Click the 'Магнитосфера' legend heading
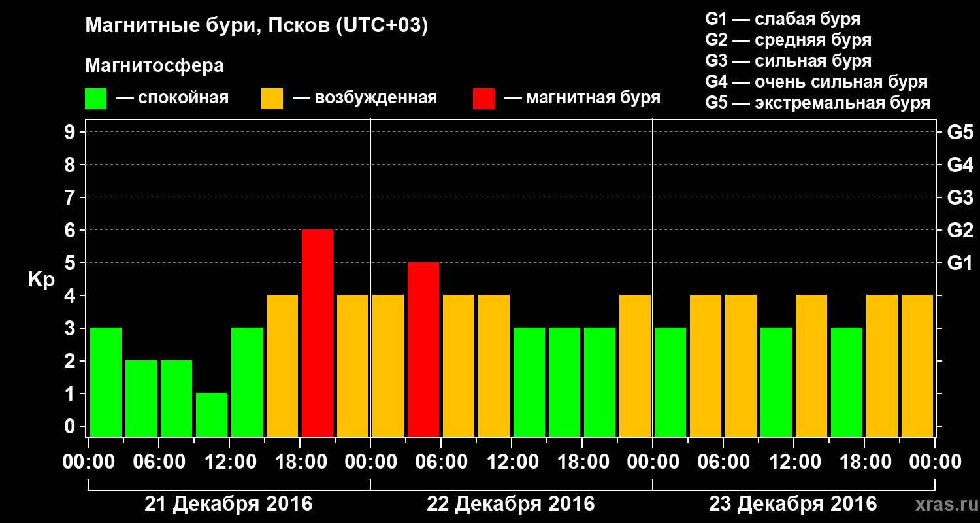Viewport: 980px width, 523px height. coord(154,66)
